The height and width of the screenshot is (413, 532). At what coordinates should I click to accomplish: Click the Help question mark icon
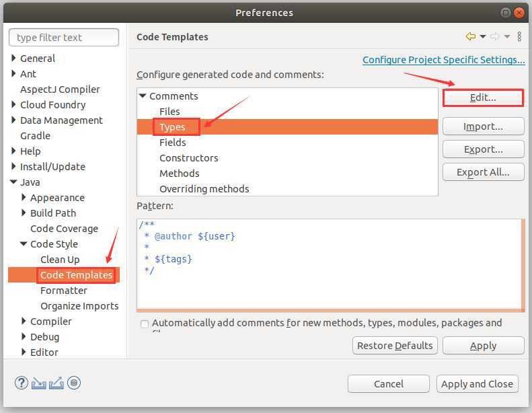pyautogui.click(x=22, y=383)
